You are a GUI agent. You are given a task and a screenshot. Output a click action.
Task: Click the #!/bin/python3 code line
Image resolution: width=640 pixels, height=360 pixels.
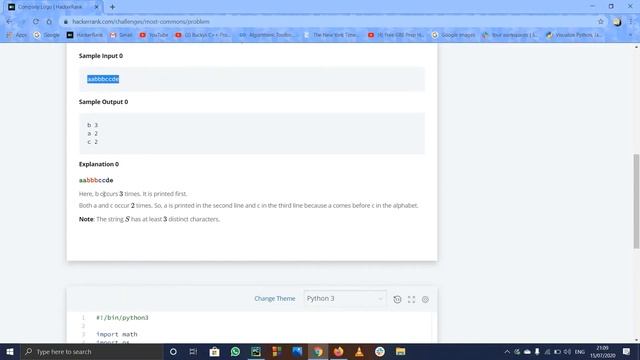122,318
